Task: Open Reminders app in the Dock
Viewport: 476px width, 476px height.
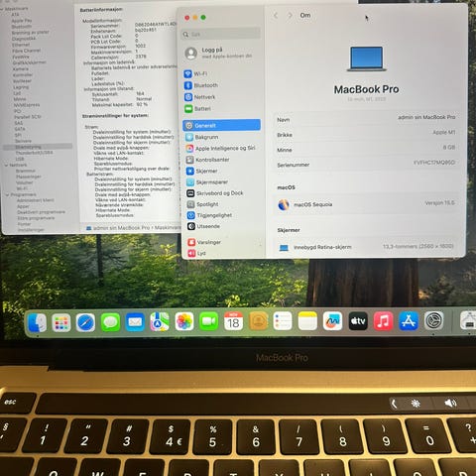Action: pyautogui.click(x=283, y=321)
